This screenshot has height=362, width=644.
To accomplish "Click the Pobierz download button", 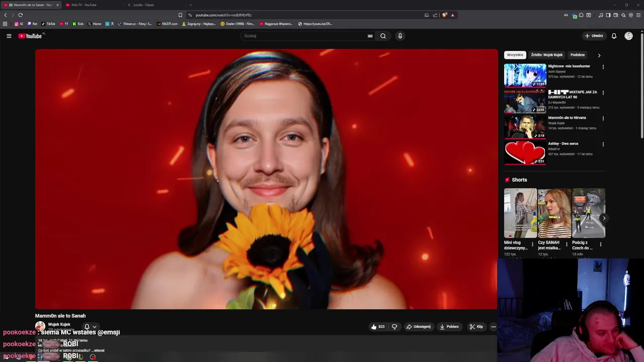I will tap(449, 326).
